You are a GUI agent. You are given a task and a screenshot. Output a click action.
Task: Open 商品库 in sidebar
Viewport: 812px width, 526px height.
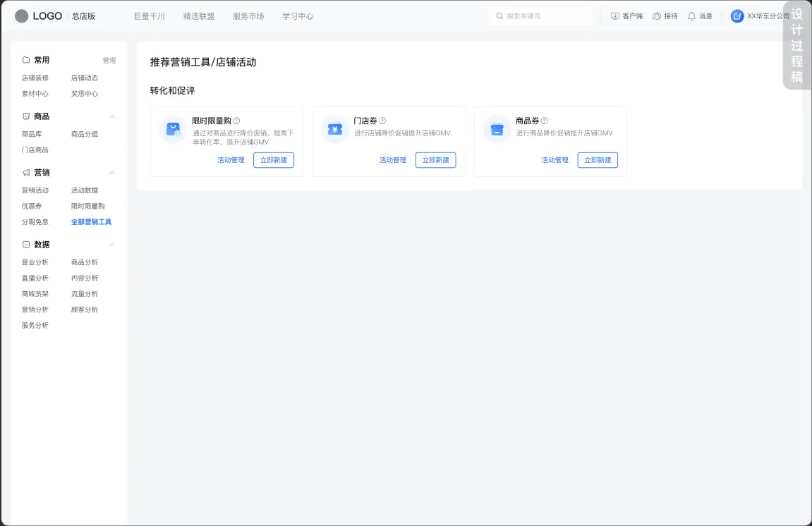[32, 134]
